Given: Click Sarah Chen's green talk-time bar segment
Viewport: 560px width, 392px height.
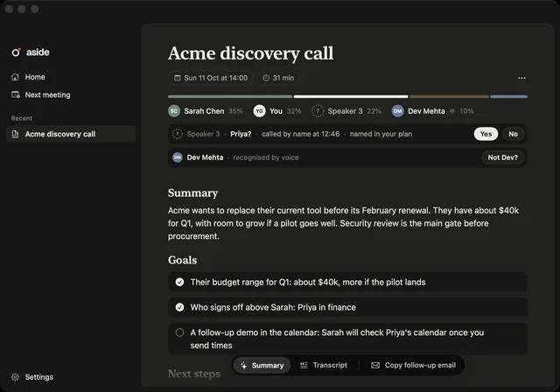Looking at the screenshot, I should (x=230, y=96).
